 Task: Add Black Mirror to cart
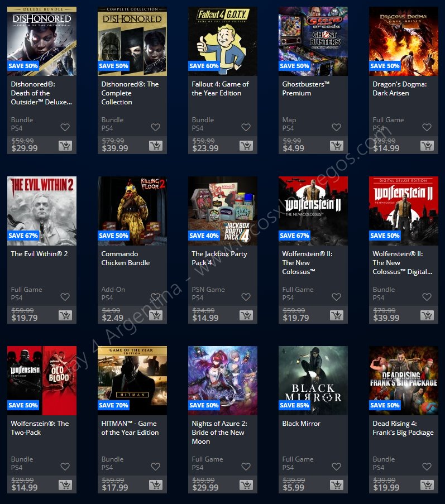click(x=337, y=486)
